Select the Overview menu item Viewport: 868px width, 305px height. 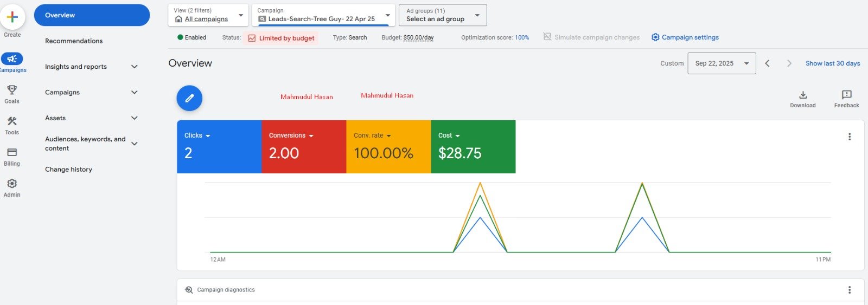coord(92,15)
